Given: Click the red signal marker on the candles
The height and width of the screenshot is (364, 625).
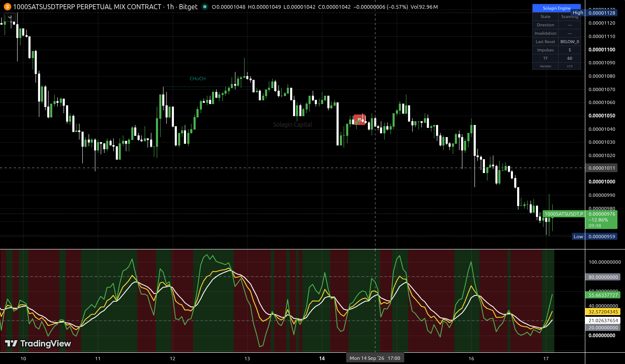Looking at the screenshot, I should click(360, 120).
